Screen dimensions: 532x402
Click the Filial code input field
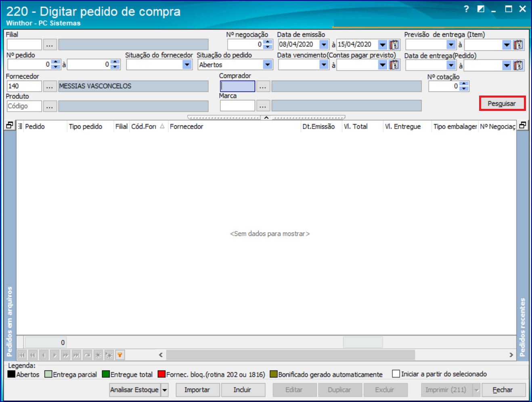pyautogui.click(x=24, y=45)
